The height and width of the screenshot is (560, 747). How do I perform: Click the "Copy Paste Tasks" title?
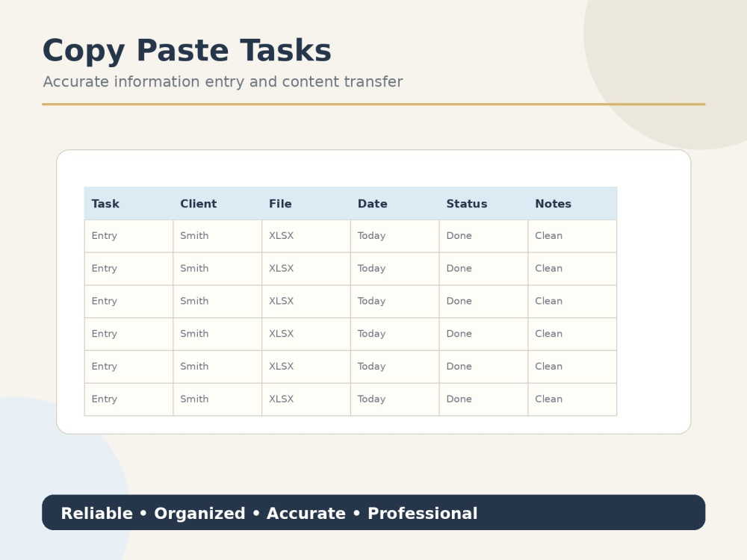pyautogui.click(x=187, y=51)
